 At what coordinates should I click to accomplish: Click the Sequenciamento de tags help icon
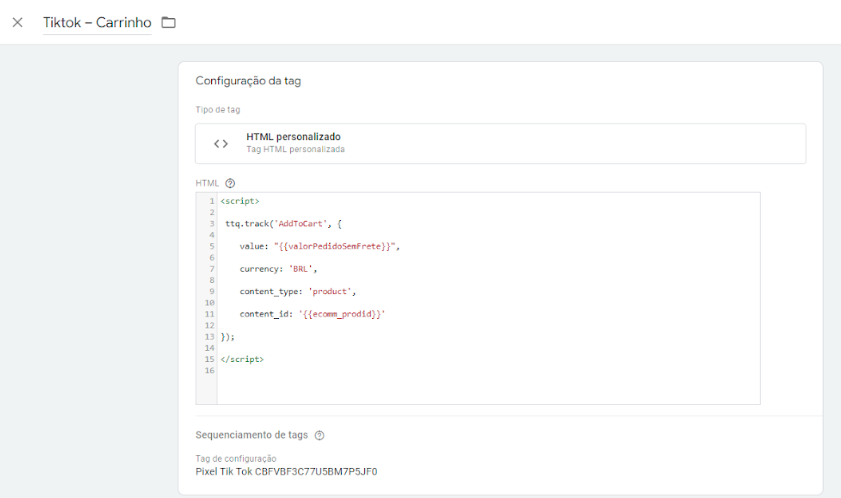[x=320, y=435]
